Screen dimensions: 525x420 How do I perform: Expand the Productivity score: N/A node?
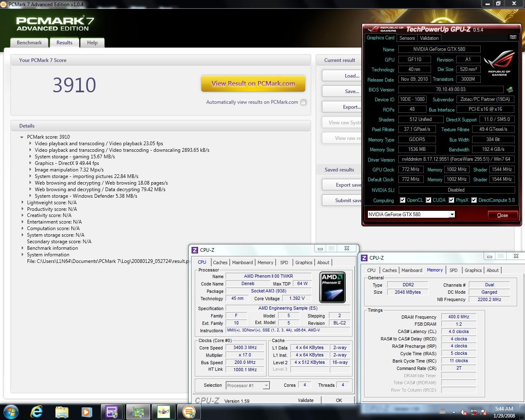tap(23, 209)
